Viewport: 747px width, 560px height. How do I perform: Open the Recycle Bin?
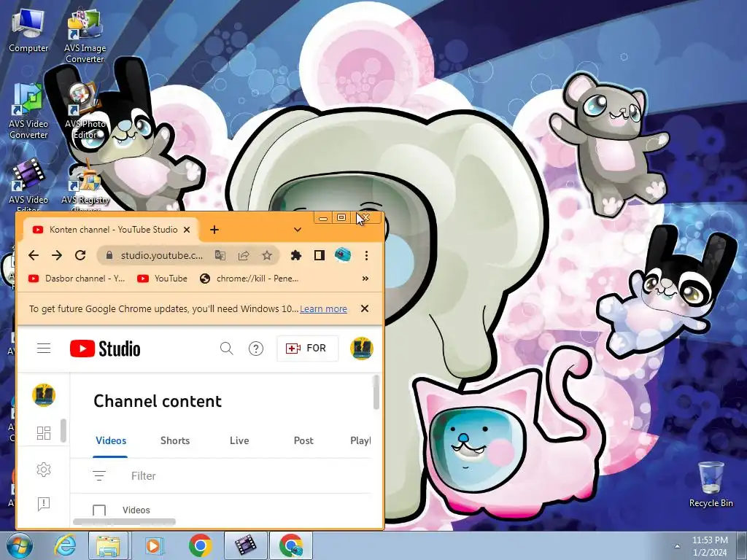tap(711, 484)
